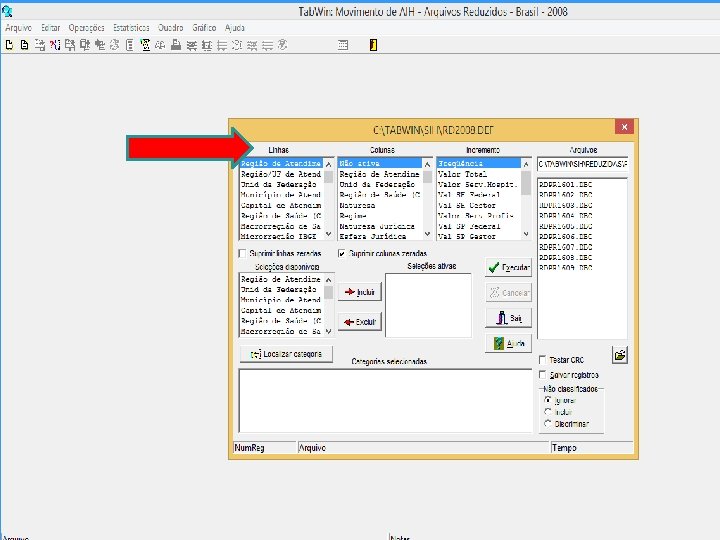Screen dimensions: 720x540
Task: Open the Editar menu
Action: (x=51, y=28)
